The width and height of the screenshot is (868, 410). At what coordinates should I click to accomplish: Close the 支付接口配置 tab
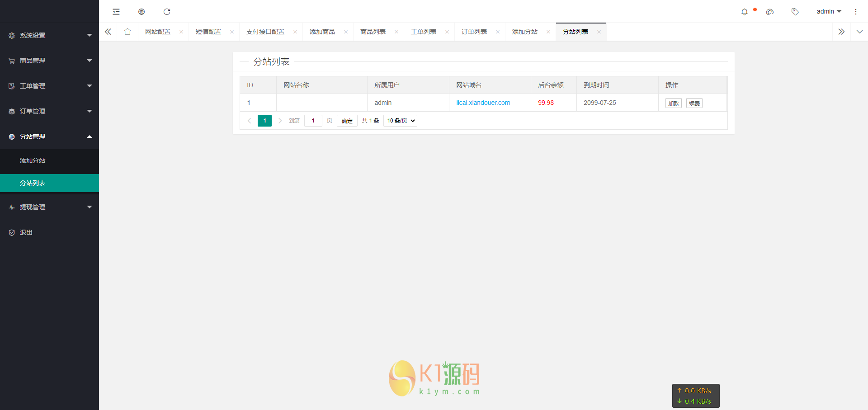point(295,32)
